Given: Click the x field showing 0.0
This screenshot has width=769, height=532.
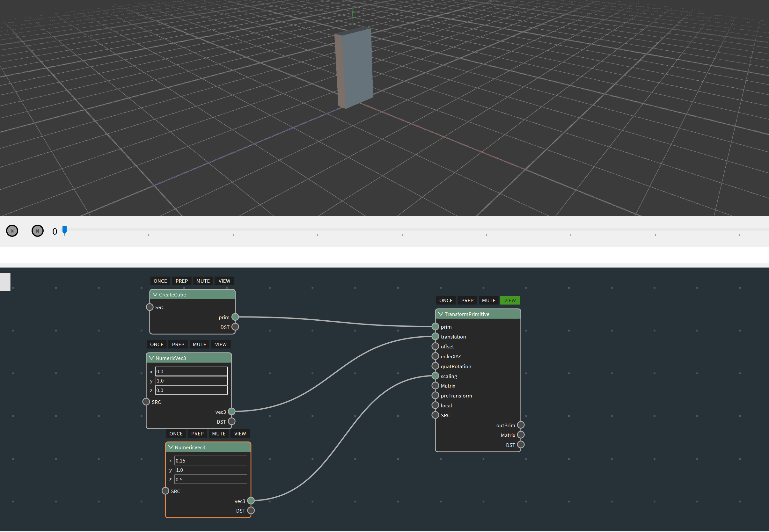Looking at the screenshot, I should (x=191, y=371).
